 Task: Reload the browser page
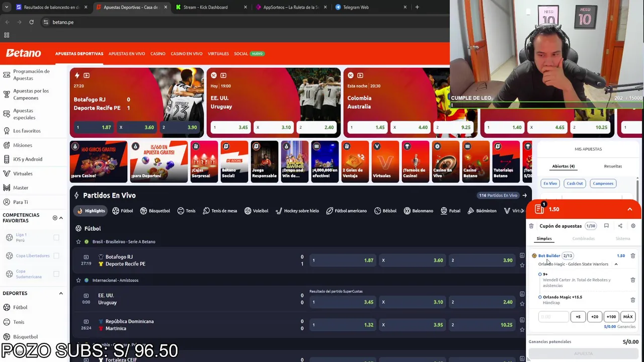pyautogui.click(x=31, y=22)
